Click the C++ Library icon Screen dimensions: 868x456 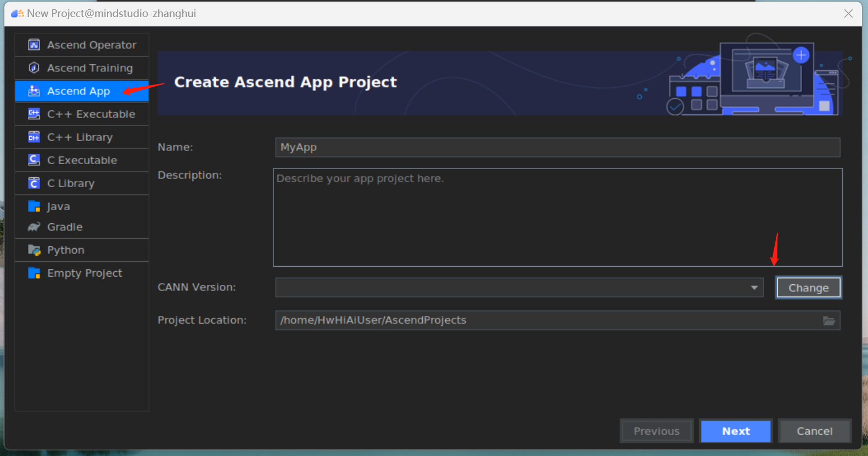point(34,137)
